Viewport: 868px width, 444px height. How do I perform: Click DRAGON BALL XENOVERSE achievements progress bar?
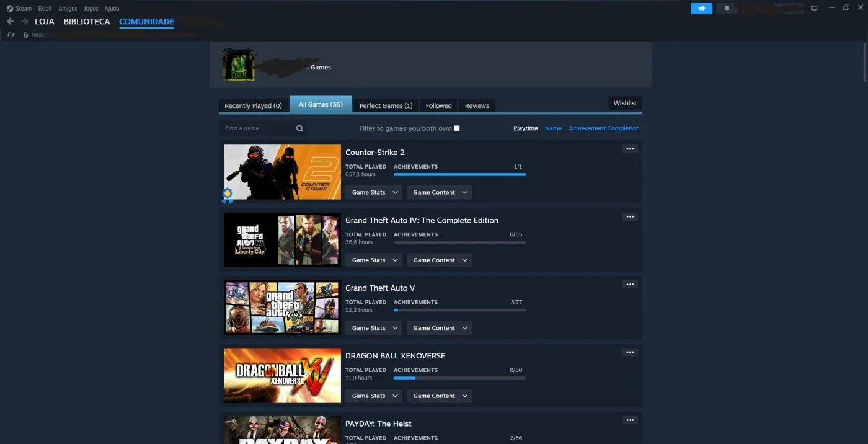tap(459, 378)
